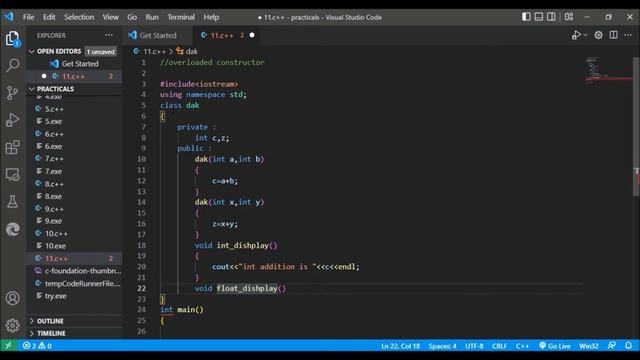Open the Extensions view
This screenshot has height=360, width=640.
12,147
